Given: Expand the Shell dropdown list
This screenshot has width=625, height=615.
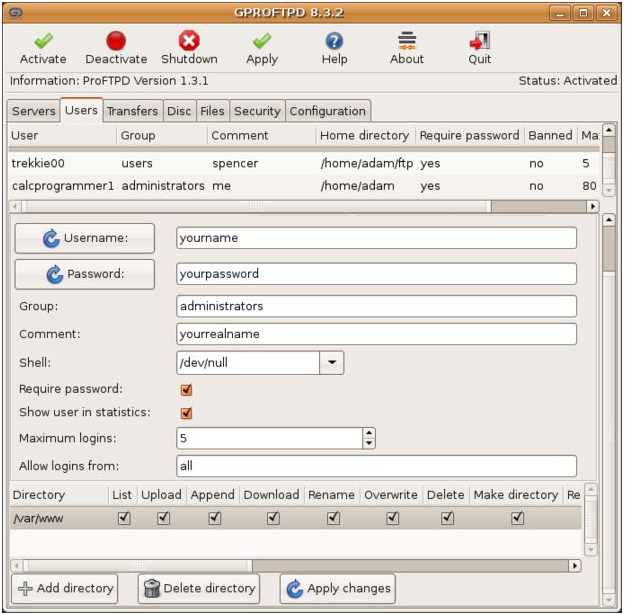Looking at the screenshot, I should [x=332, y=363].
